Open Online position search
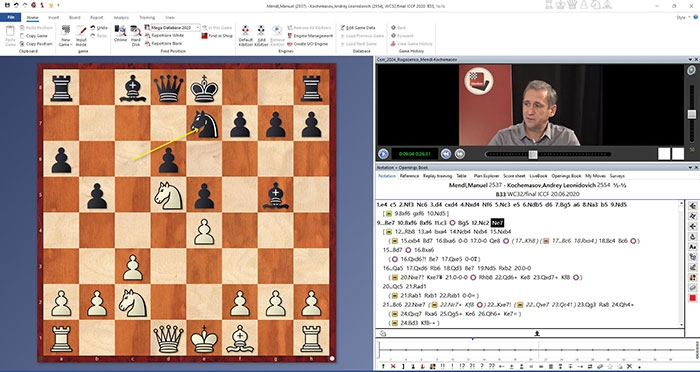 coord(120,34)
